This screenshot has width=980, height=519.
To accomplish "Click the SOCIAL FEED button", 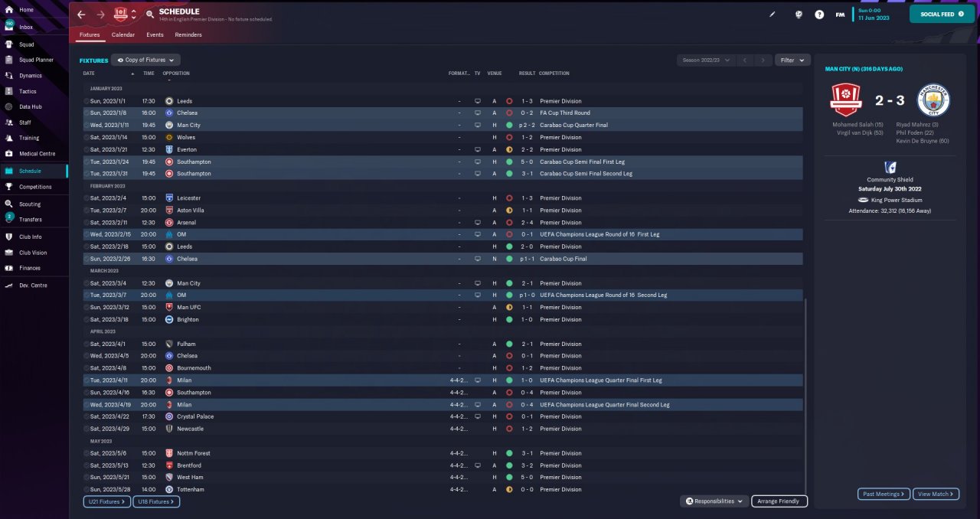I will click(942, 14).
